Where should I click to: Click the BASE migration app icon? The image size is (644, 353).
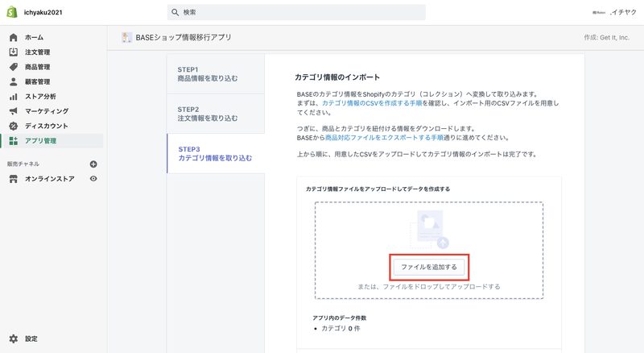(127, 37)
